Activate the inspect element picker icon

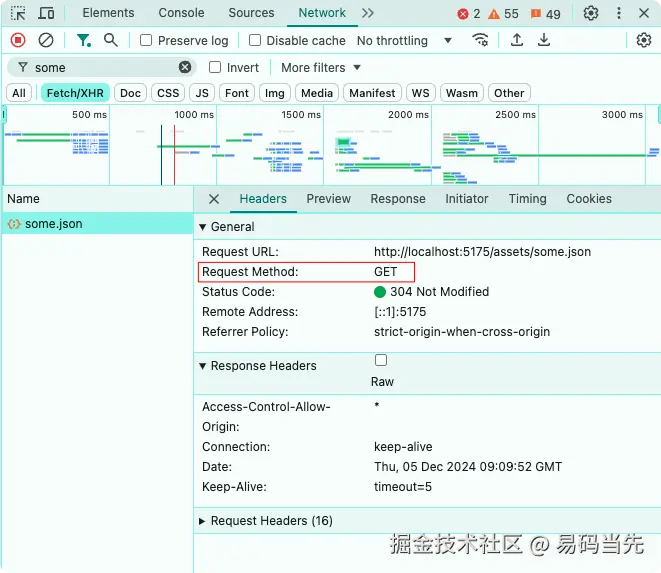(18, 13)
